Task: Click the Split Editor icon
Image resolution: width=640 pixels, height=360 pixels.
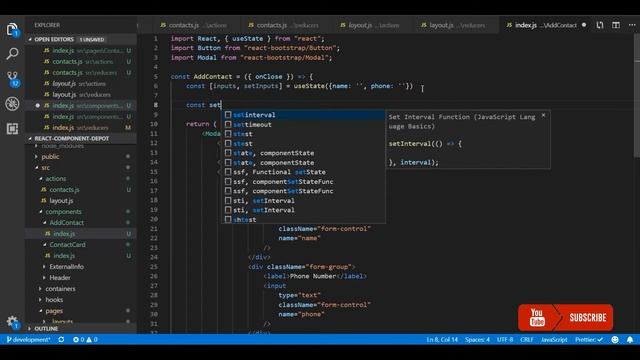Action: pyautogui.click(x=616, y=25)
